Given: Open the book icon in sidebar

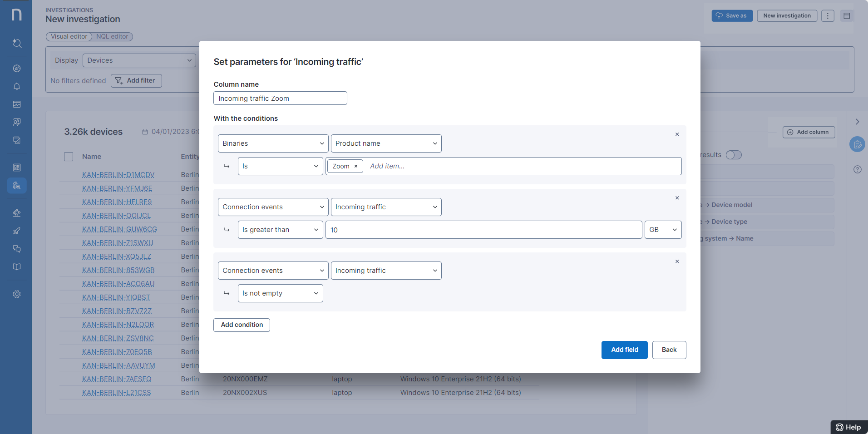Looking at the screenshot, I should pyautogui.click(x=17, y=267).
